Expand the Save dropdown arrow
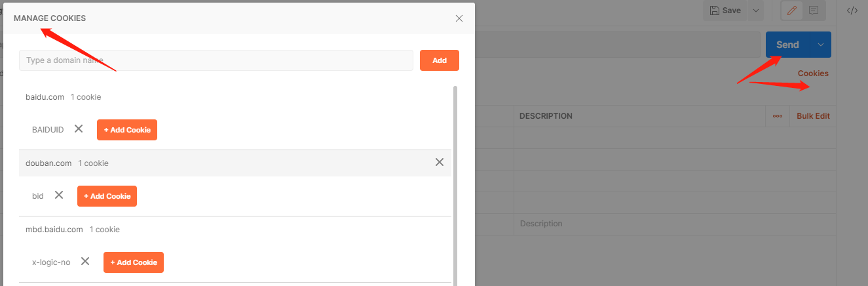The image size is (868, 286). pyautogui.click(x=756, y=10)
